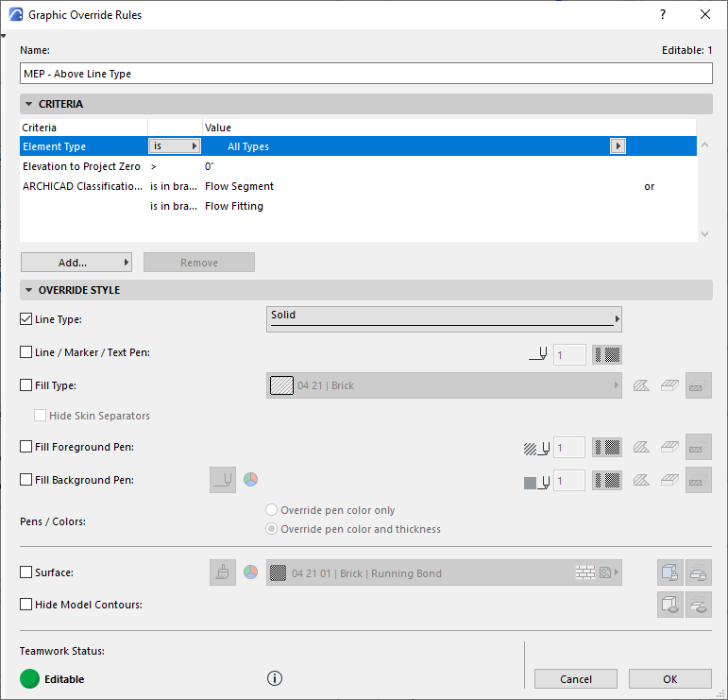Viewport: 728px width, 700px height.
Task: Click the Cancel button
Action: tap(576, 679)
